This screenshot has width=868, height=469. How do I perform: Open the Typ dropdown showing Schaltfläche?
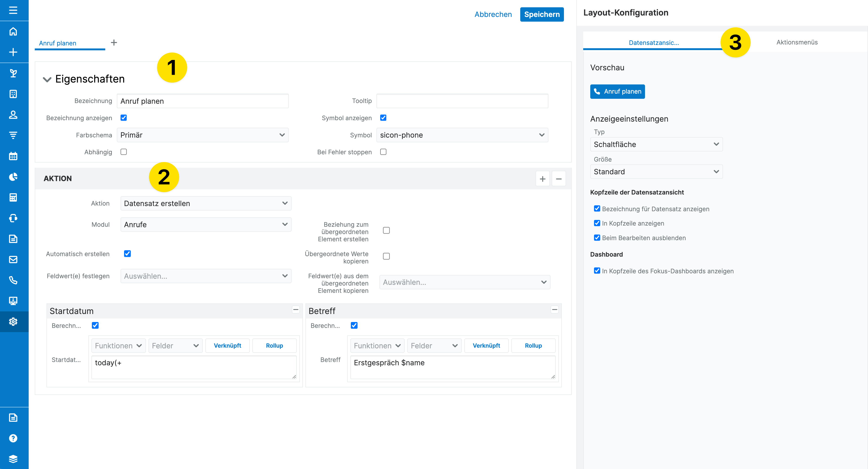tap(656, 144)
